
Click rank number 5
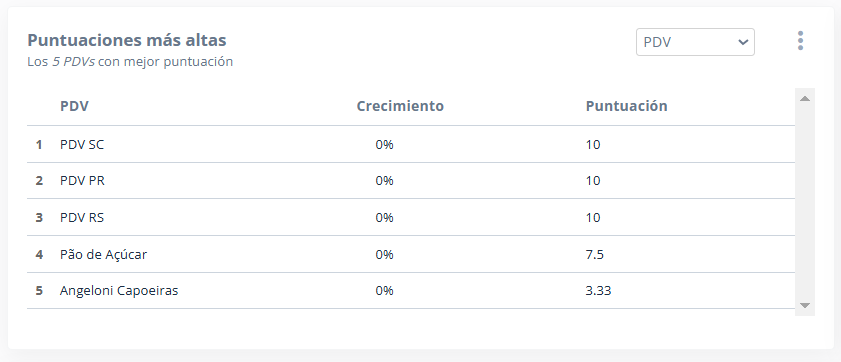39,291
